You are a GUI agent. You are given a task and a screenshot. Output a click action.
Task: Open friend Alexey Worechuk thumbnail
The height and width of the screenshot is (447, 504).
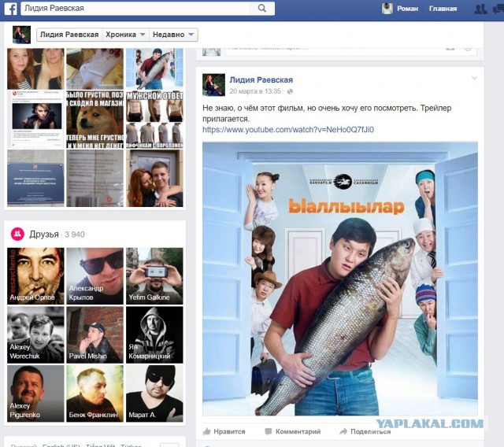(35, 335)
